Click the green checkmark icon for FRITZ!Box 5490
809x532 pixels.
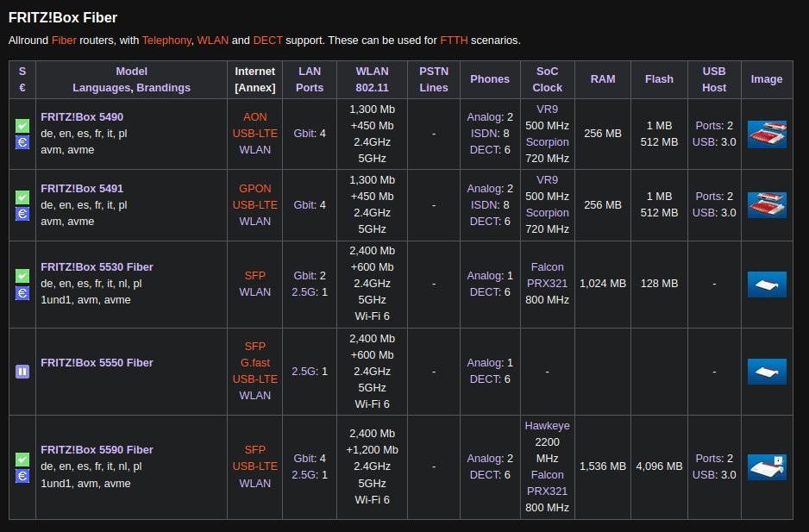[x=22, y=126]
